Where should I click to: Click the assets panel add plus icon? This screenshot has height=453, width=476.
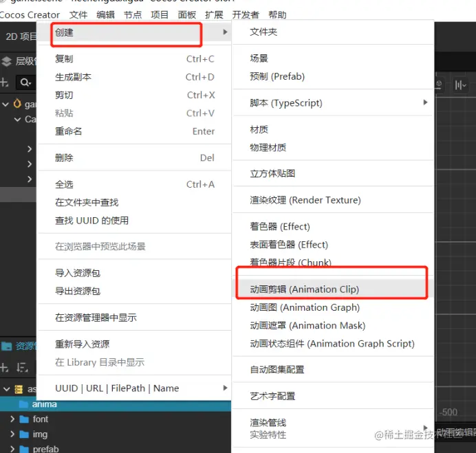click(x=4, y=368)
